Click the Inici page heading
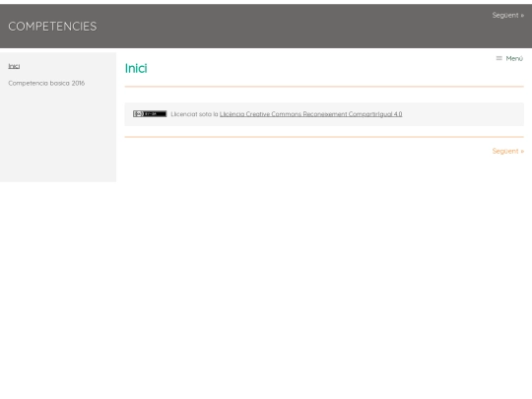The height and width of the screenshot is (399, 532). coord(136,68)
